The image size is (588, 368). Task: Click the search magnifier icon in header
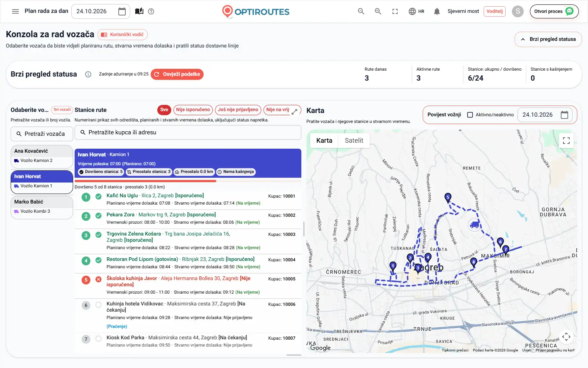361,11
